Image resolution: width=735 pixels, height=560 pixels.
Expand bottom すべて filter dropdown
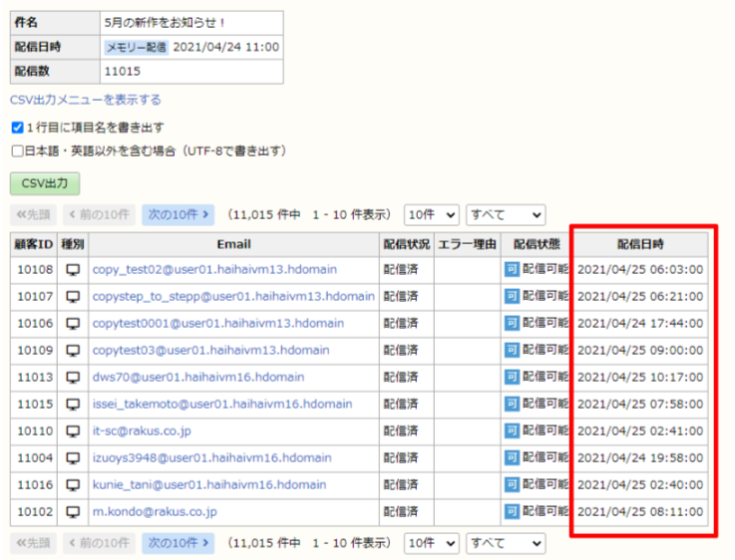(x=506, y=543)
